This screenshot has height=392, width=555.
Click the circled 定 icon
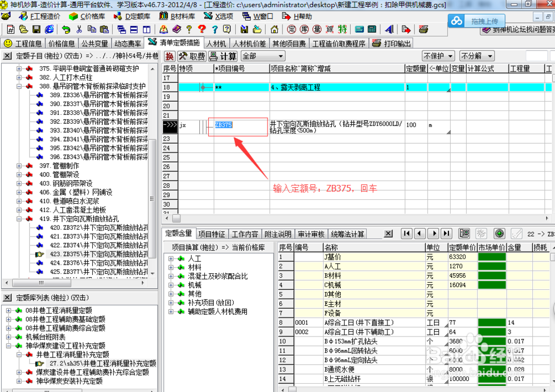pyautogui.click(x=291, y=29)
